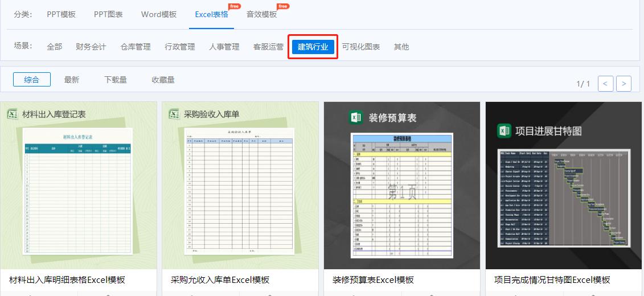Image resolution: width=644 pixels, height=296 pixels.
Task: Open the 项目进展甘特图 template thumbnail
Action: pyautogui.click(x=564, y=186)
